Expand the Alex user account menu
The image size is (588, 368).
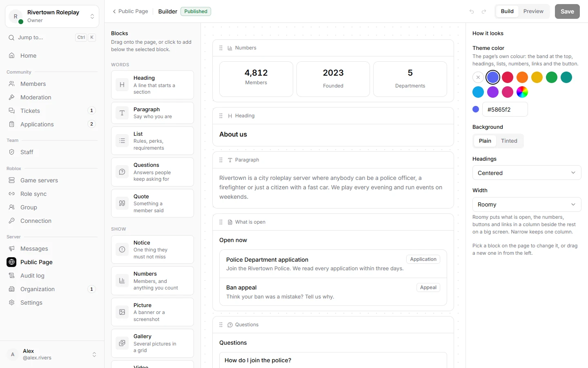pos(52,354)
